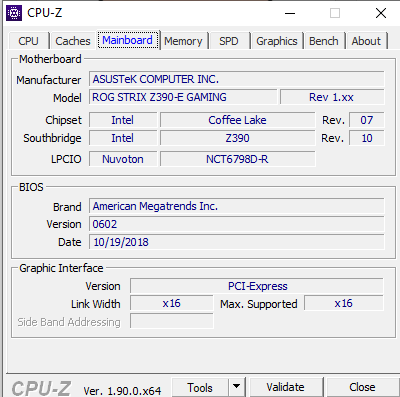Image resolution: width=400 pixels, height=397 pixels.
Task: Click the Nuvoton LPCIO field
Action: (123, 159)
